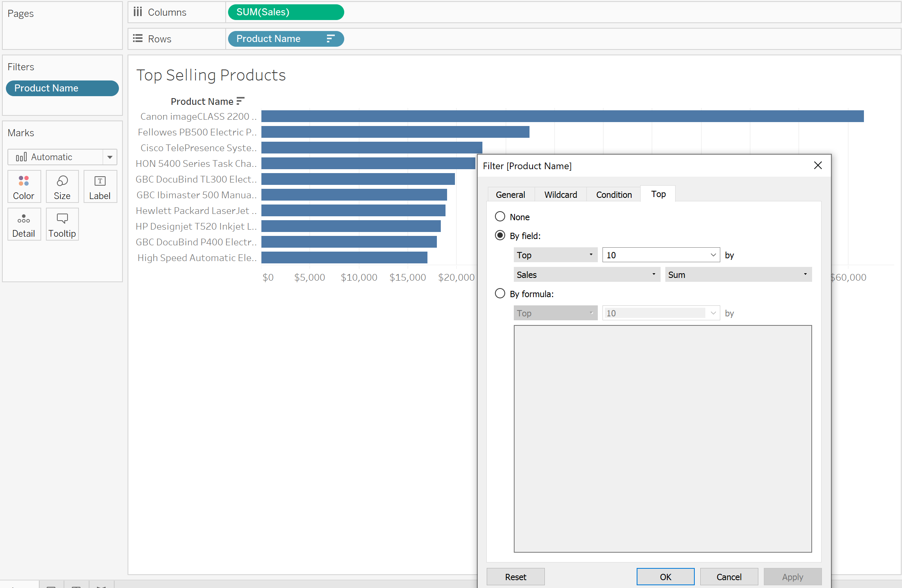Screen dimensions: 902x588
Task: Click the Canon imageCLASS sales bar
Action: click(x=562, y=116)
